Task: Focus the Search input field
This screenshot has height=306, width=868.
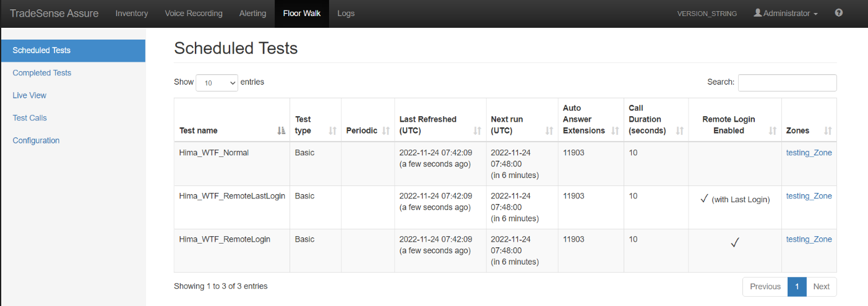Action: pos(787,83)
